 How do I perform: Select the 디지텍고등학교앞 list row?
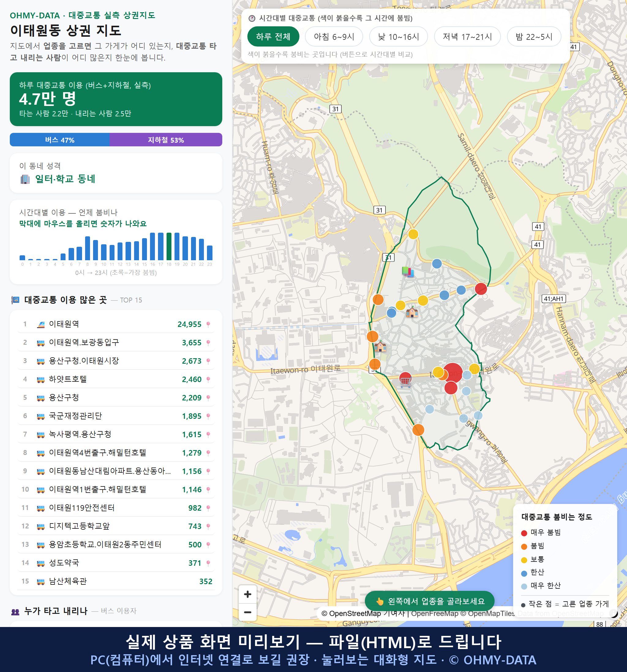(x=116, y=526)
